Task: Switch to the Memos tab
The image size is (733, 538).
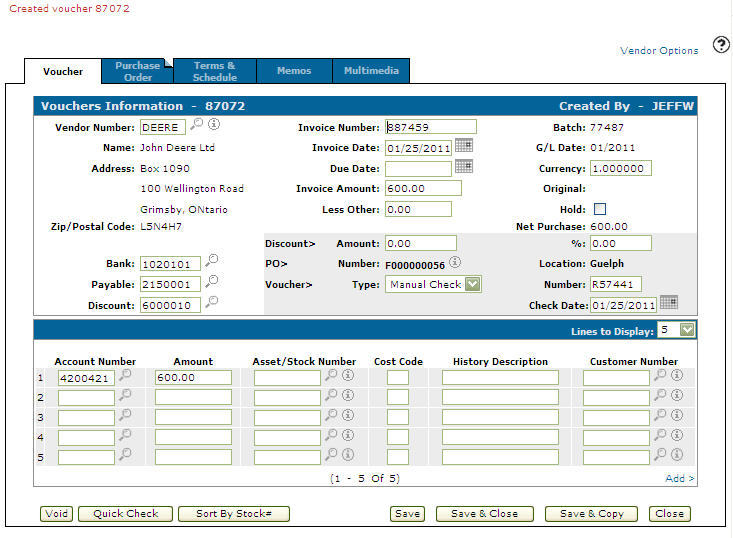Action: 294,71
